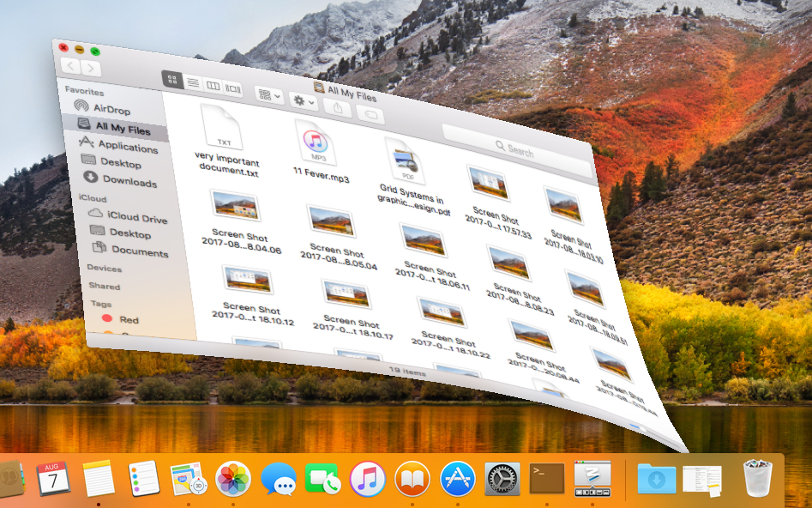Image resolution: width=812 pixels, height=508 pixels.
Task: Open the Share menu icon
Action: 339,109
